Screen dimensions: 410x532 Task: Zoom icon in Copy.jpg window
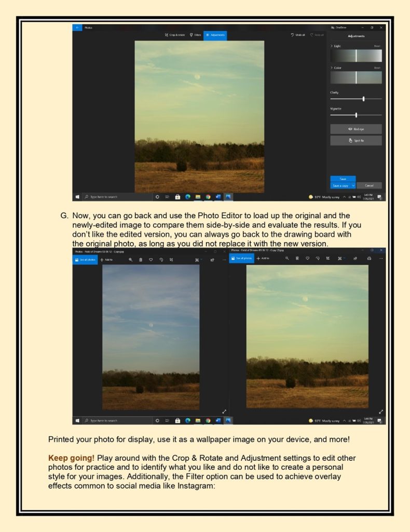coord(130,260)
